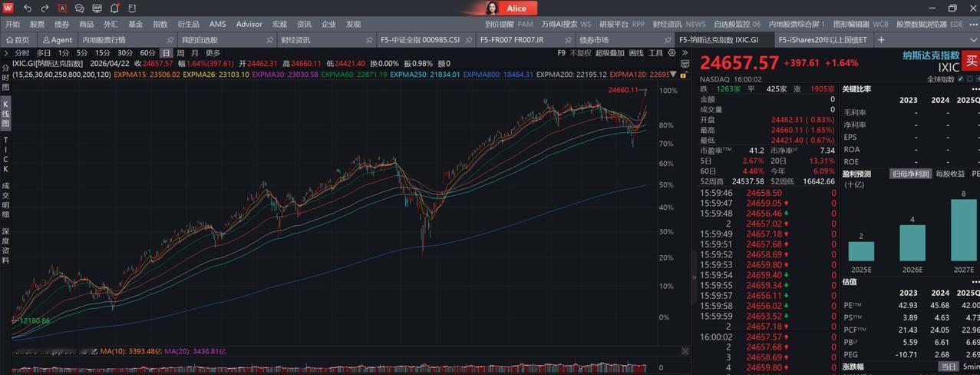The width and height of the screenshot is (980, 375).
Task: Open 万得AI搜索 WS shortcut
Action: 566,25
